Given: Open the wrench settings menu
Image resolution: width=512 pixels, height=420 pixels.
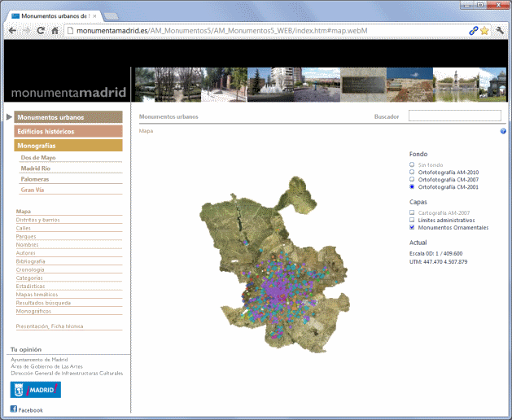Looking at the screenshot, I should pyautogui.click(x=500, y=31).
